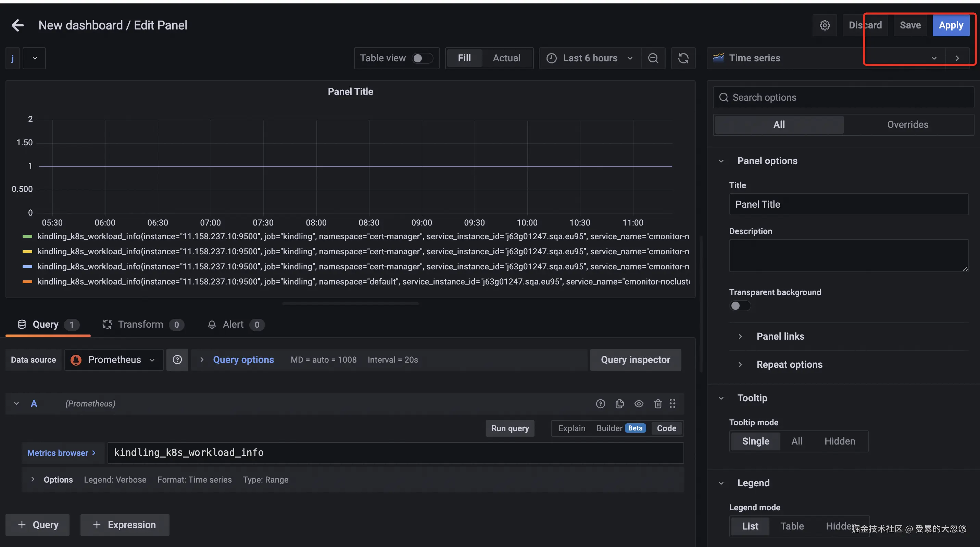Expand the Panel links section
The image size is (980, 547).
coord(780,336)
